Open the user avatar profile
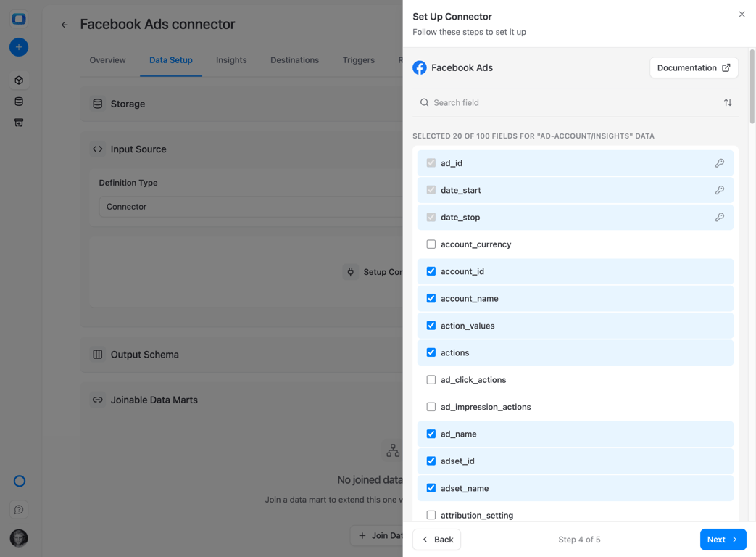The image size is (756, 557). [19, 537]
